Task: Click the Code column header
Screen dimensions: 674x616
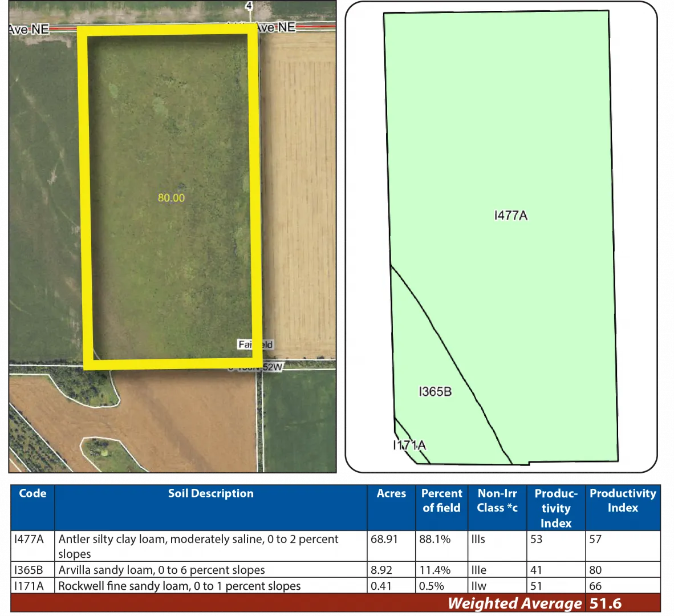Action: point(33,494)
